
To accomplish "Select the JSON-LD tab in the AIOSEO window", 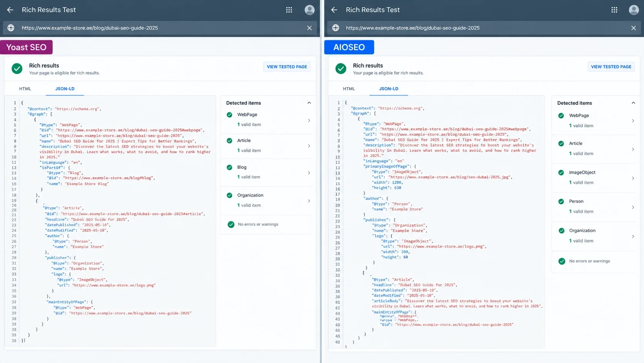I will click(x=389, y=89).
